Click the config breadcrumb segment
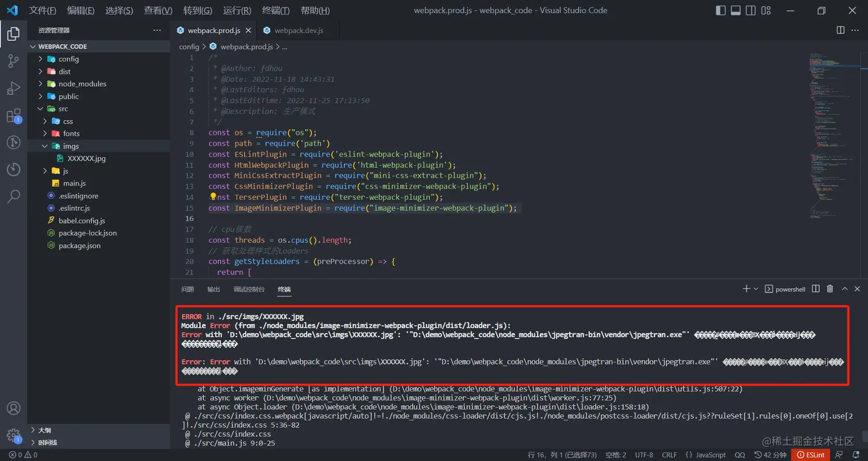Image resolution: width=868 pixels, height=461 pixels. (189, 47)
